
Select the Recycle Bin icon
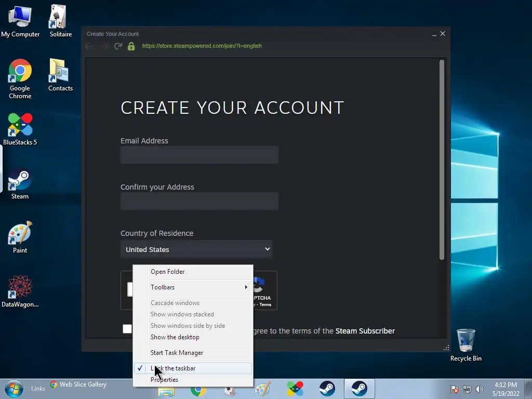coord(466,345)
